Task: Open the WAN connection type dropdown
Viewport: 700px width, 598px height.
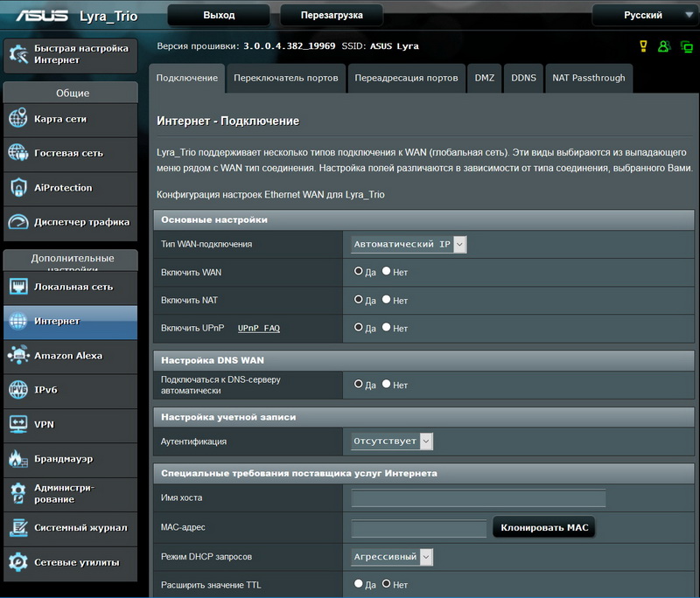Action: [409, 245]
